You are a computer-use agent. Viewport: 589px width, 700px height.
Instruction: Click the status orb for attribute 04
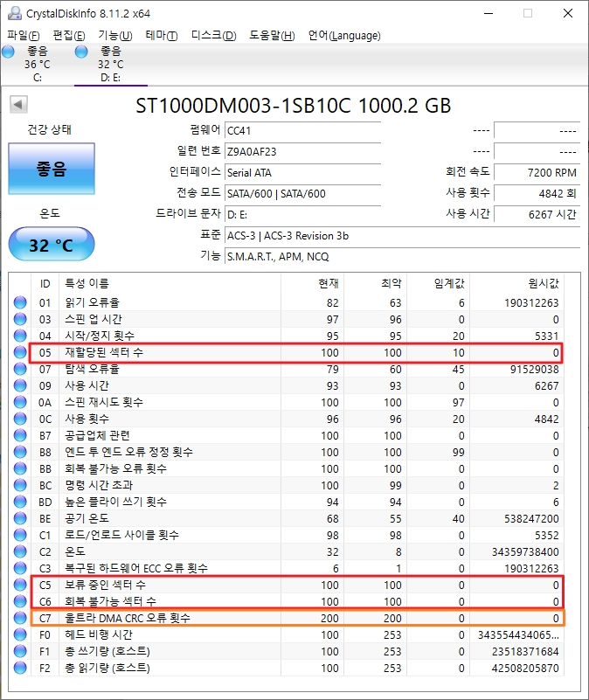click(x=20, y=336)
